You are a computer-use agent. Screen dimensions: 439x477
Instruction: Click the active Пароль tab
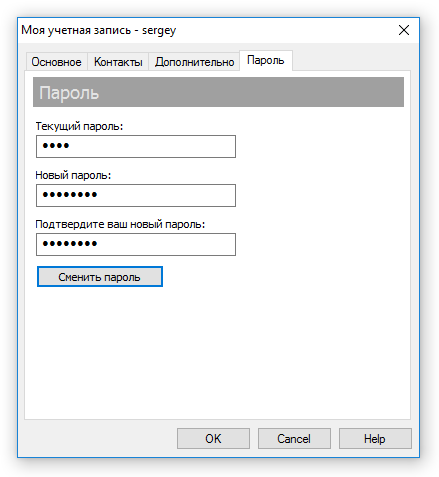(x=266, y=60)
